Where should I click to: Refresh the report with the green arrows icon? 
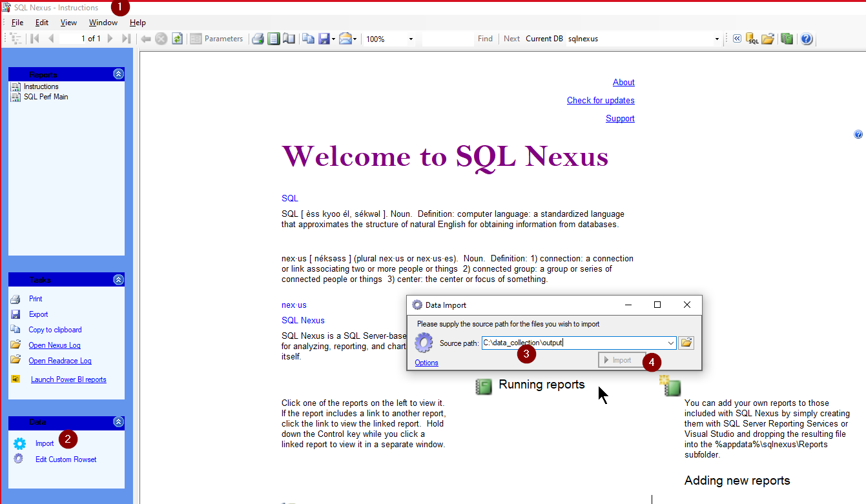pos(177,39)
